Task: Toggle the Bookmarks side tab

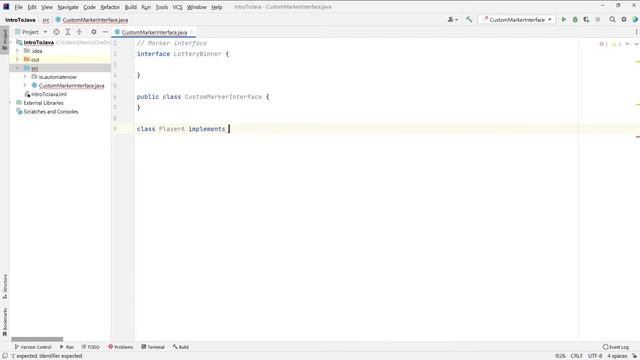Action: 4,322
